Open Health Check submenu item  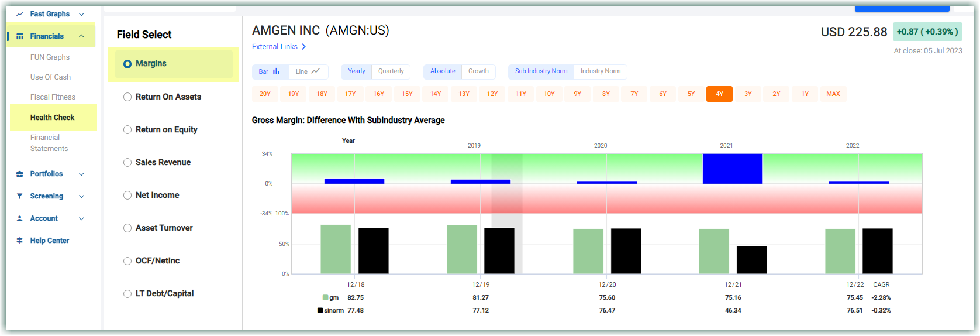(x=52, y=118)
